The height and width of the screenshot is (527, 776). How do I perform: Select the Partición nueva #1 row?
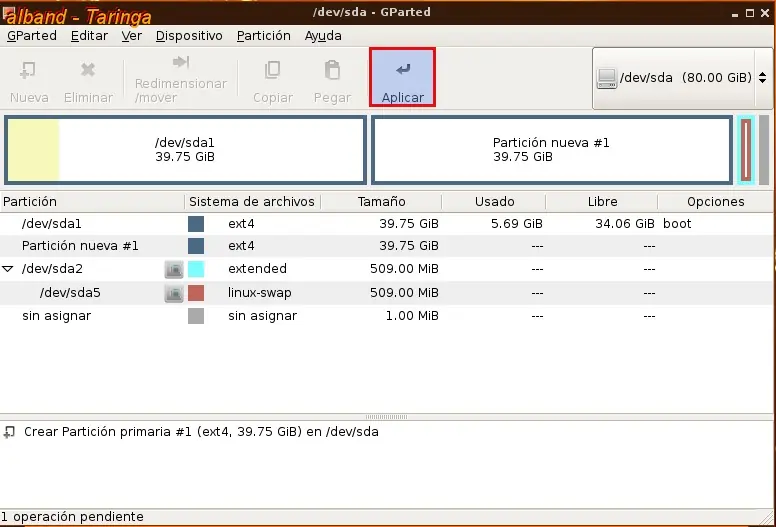(386, 246)
